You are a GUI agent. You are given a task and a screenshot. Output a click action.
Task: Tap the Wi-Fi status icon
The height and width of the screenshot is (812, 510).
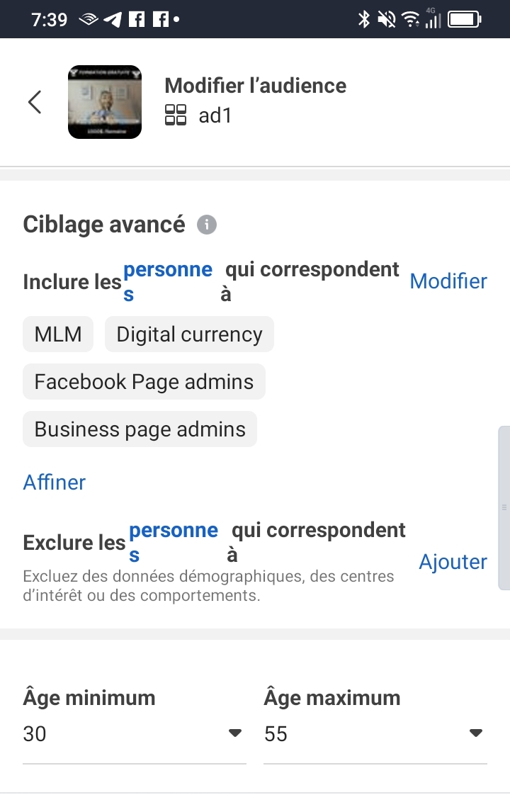pyautogui.click(x=411, y=20)
